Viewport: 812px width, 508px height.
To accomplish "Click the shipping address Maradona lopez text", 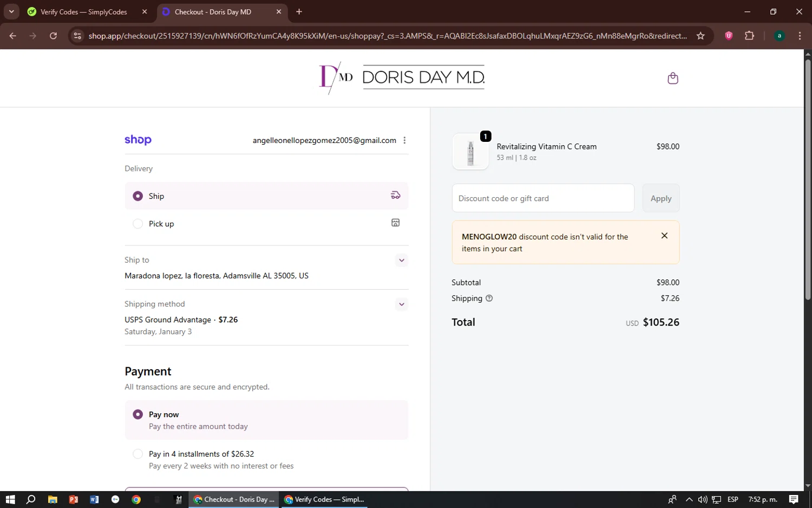I will (x=217, y=276).
